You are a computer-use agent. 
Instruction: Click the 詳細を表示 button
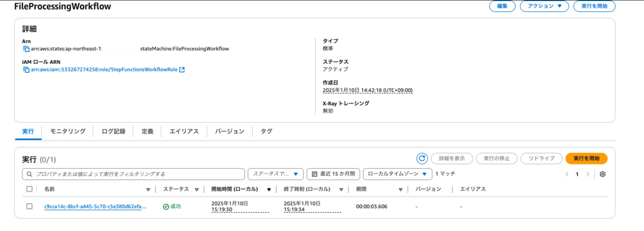click(452, 158)
